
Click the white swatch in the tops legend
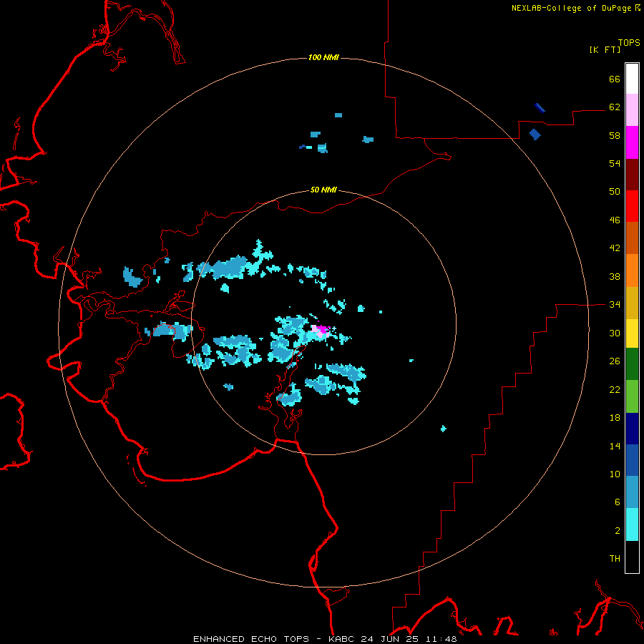632,79
